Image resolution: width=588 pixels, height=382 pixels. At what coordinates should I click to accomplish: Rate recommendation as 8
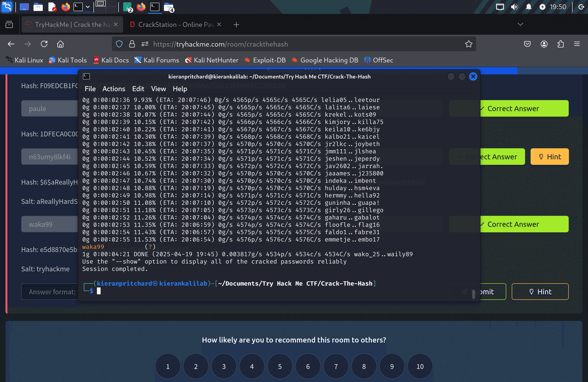(x=364, y=366)
